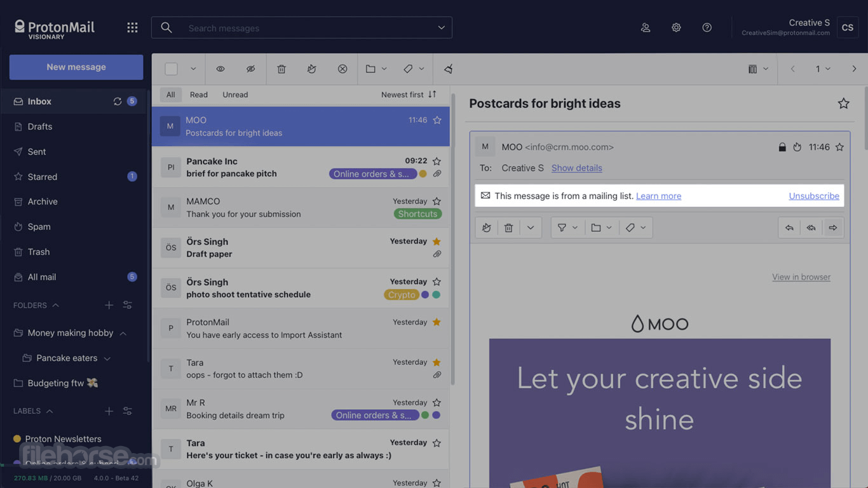Viewport: 868px width, 488px height.
Task: Click Newest first sort option
Action: click(x=402, y=95)
